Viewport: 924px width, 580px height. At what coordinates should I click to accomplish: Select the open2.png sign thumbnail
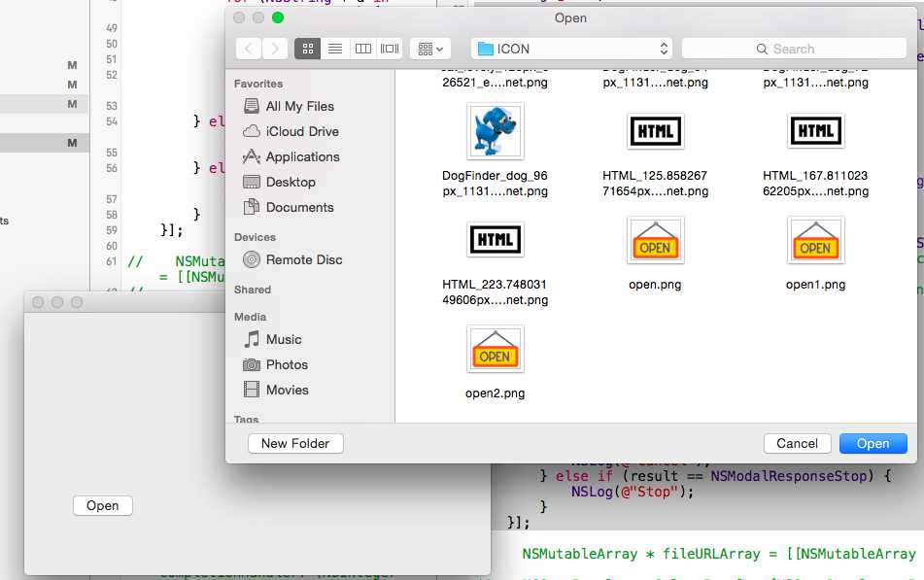pyautogui.click(x=495, y=349)
